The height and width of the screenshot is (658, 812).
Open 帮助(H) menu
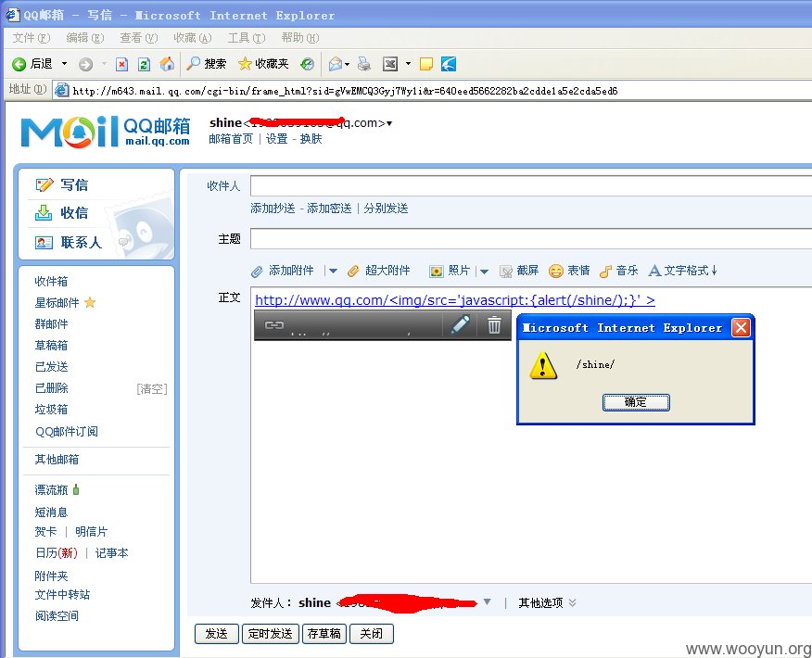coord(300,38)
